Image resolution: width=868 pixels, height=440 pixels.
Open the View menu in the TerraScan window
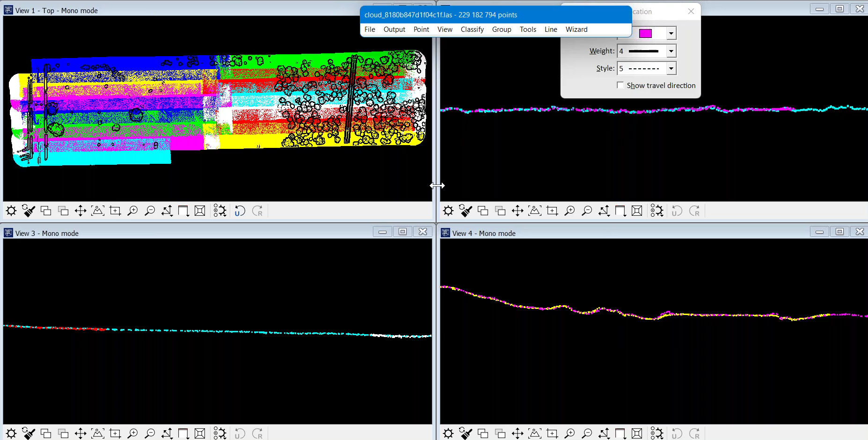(x=445, y=29)
